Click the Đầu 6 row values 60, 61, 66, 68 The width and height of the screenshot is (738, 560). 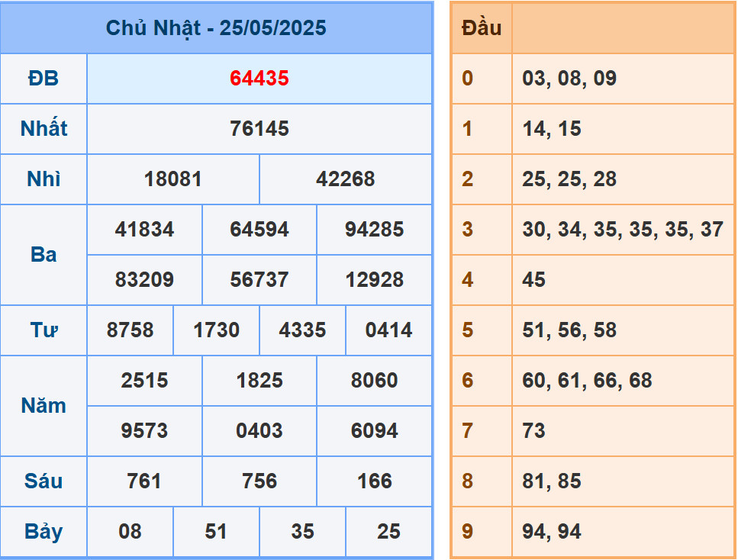[x=587, y=381]
